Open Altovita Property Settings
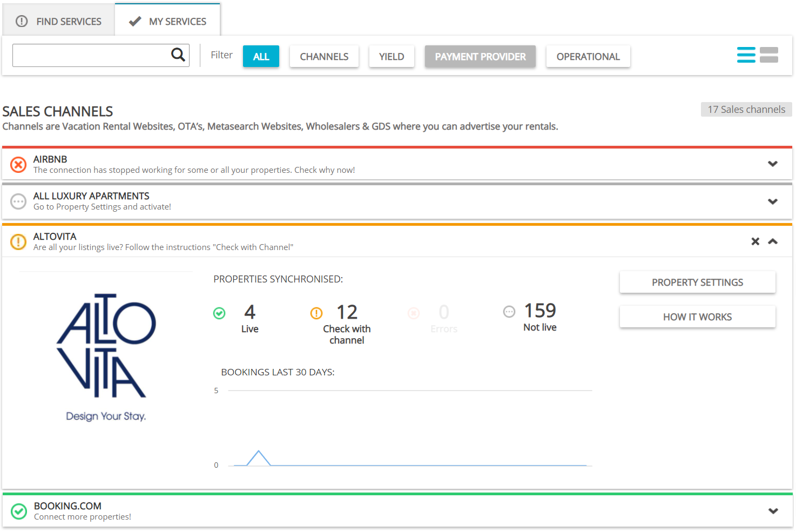The width and height of the screenshot is (796, 532). [697, 282]
